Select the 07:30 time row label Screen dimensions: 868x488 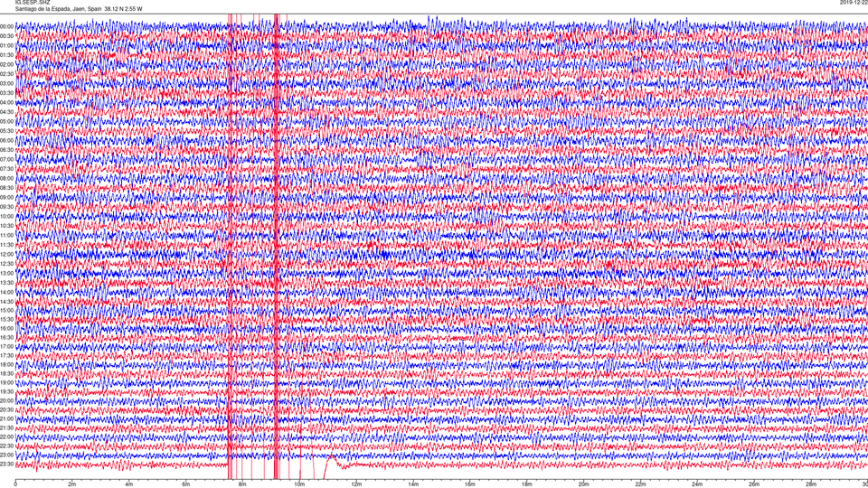pos(7,169)
